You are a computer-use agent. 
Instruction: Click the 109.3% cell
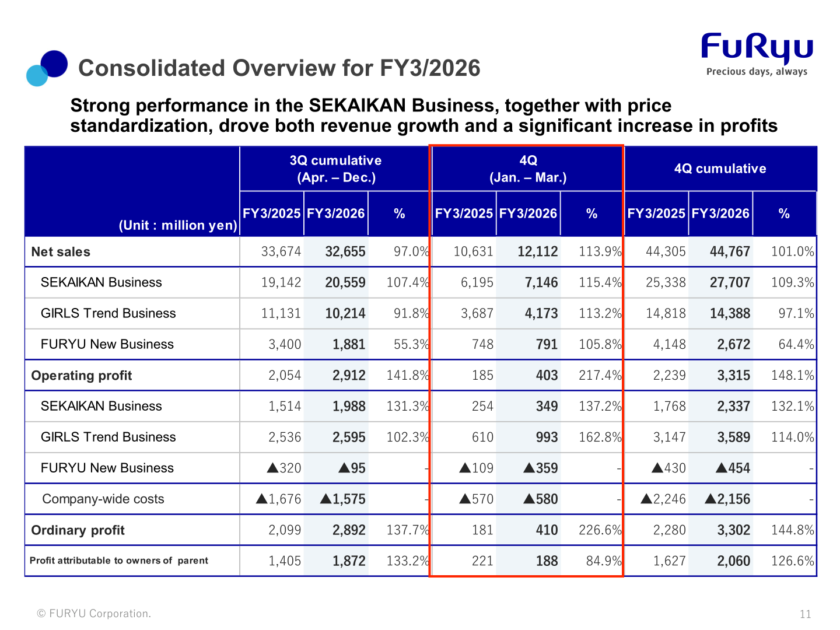pyautogui.click(x=793, y=282)
